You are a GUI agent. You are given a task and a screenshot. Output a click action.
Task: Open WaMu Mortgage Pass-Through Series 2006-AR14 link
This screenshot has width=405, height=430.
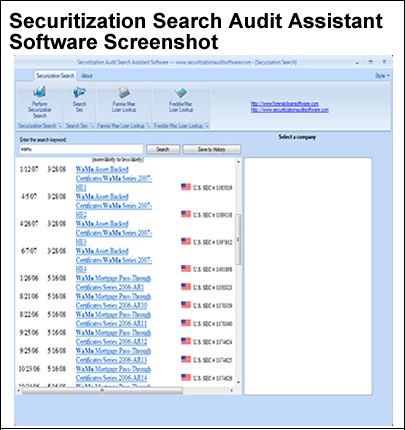[113, 373]
